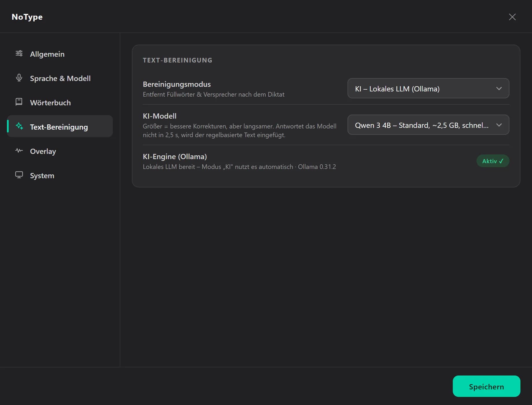The height and width of the screenshot is (405, 532).
Task: Click the Bereinigungsmodus label
Action: pyautogui.click(x=177, y=84)
